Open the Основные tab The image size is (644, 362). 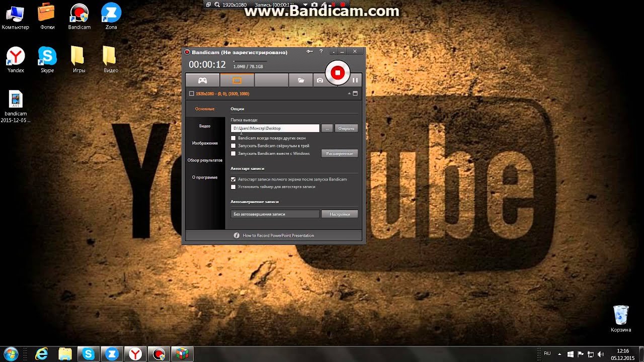click(x=205, y=109)
